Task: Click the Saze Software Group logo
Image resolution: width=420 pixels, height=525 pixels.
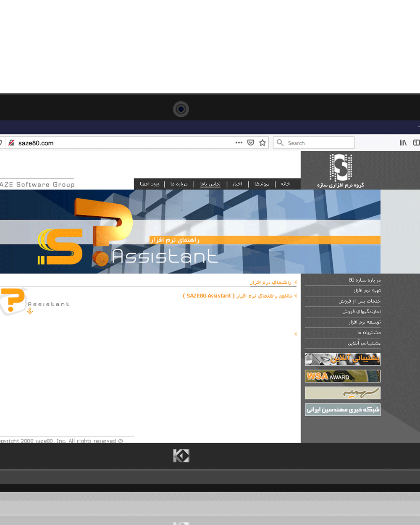Action: [341, 171]
